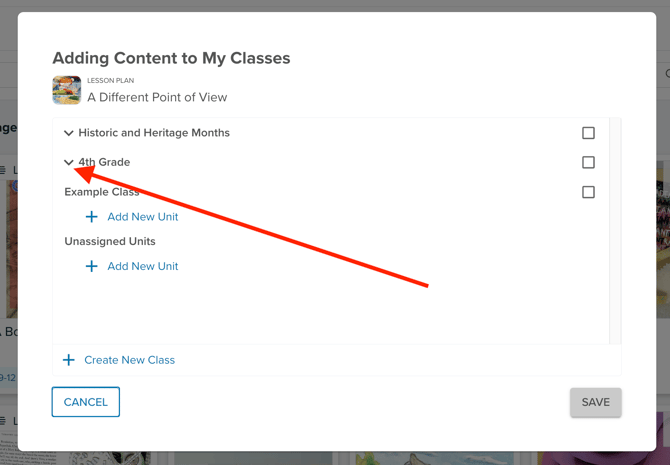Click plus icon beside Create New Class

point(68,360)
